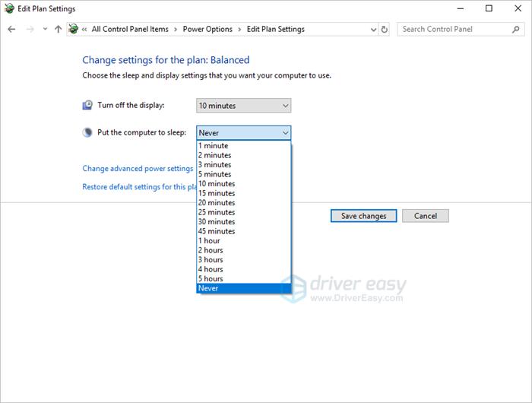Maximize the Edit Plan Settings window
This screenshot has width=532, height=403.
coord(489,8)
